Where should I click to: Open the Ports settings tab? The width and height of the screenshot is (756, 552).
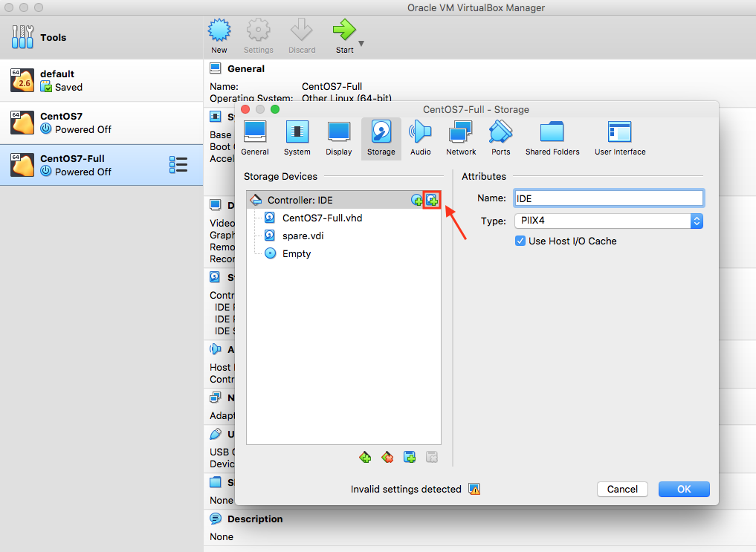coord(500,138)
